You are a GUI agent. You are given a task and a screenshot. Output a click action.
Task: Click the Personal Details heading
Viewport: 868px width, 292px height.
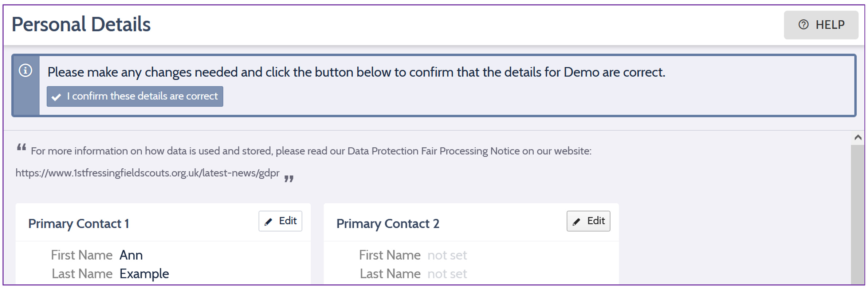point(81,25)
